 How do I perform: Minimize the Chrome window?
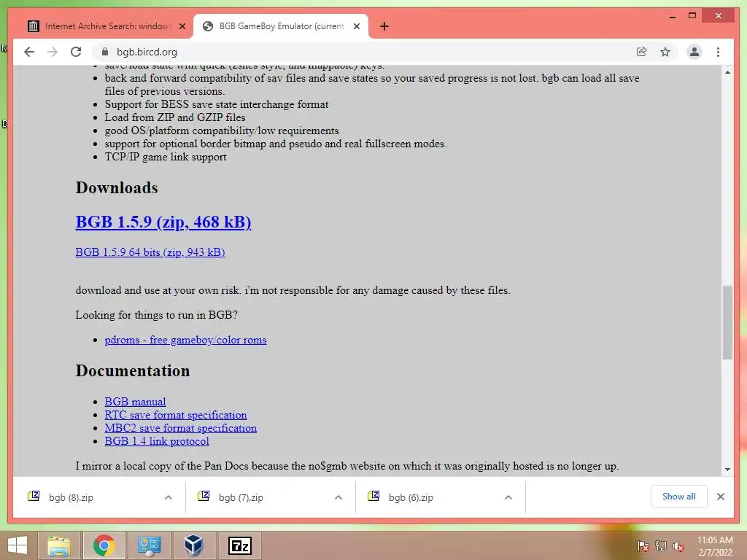click(672, 16)
